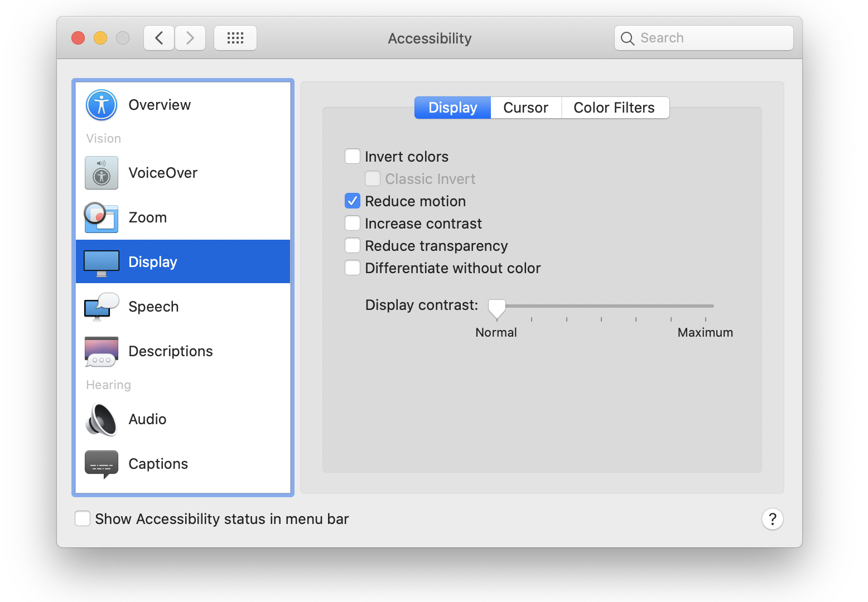Click the help question mark button
Screen dimensions: 868x602
click(x=772, y=519)
